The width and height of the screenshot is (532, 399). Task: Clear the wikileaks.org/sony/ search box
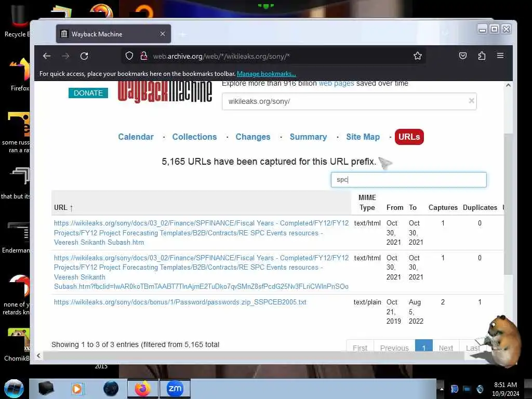click(471, 101)
